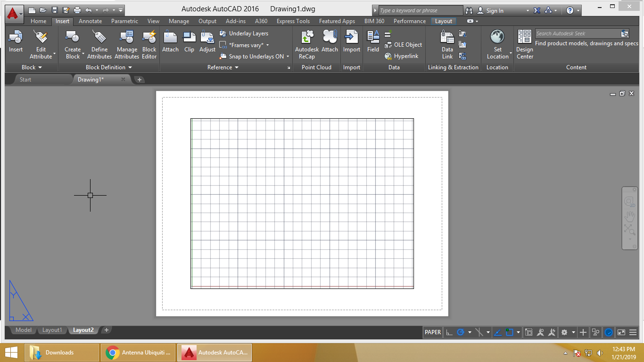Screen dimensions: 644x362
Task: Toggle Polar Tracking in status bar
Action: click(x=461, y=332)
